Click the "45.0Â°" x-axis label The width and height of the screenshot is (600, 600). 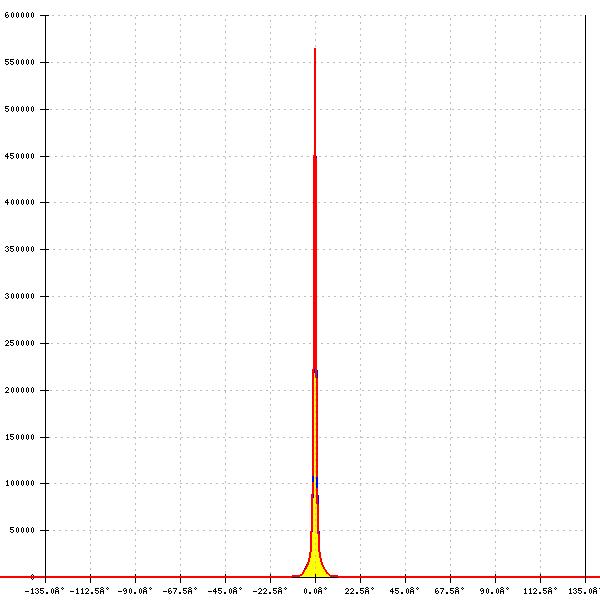404,591
